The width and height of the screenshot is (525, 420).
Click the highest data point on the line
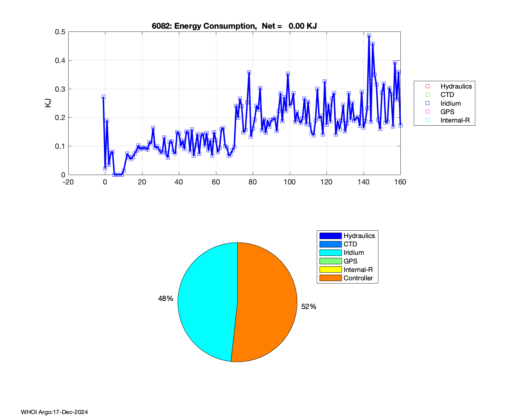point(369,36)
